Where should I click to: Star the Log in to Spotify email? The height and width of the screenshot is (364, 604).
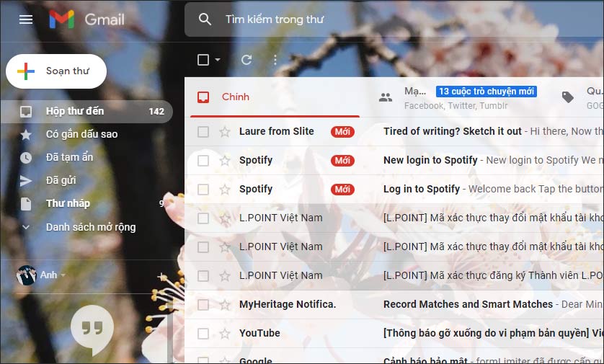[x=225, y=190]
